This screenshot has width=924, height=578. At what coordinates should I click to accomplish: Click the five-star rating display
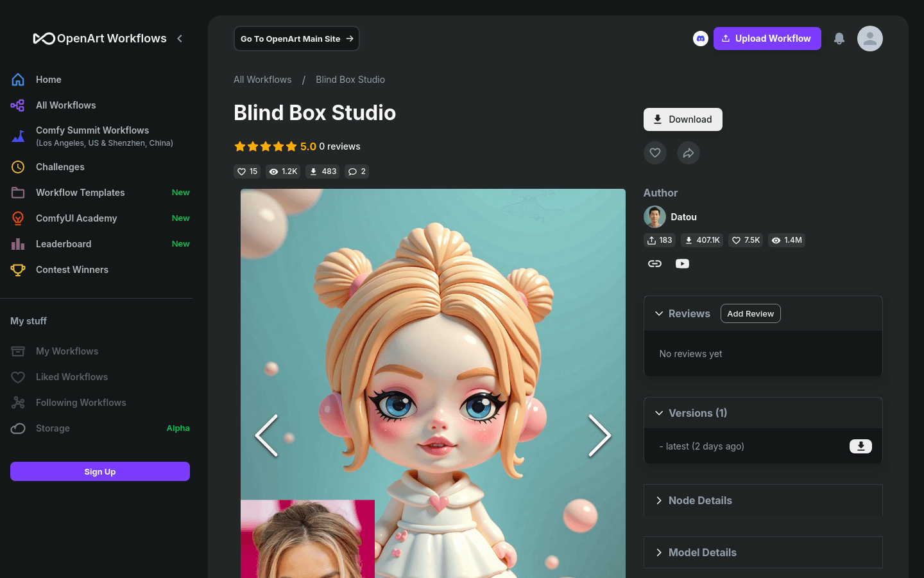coord(266,146)
